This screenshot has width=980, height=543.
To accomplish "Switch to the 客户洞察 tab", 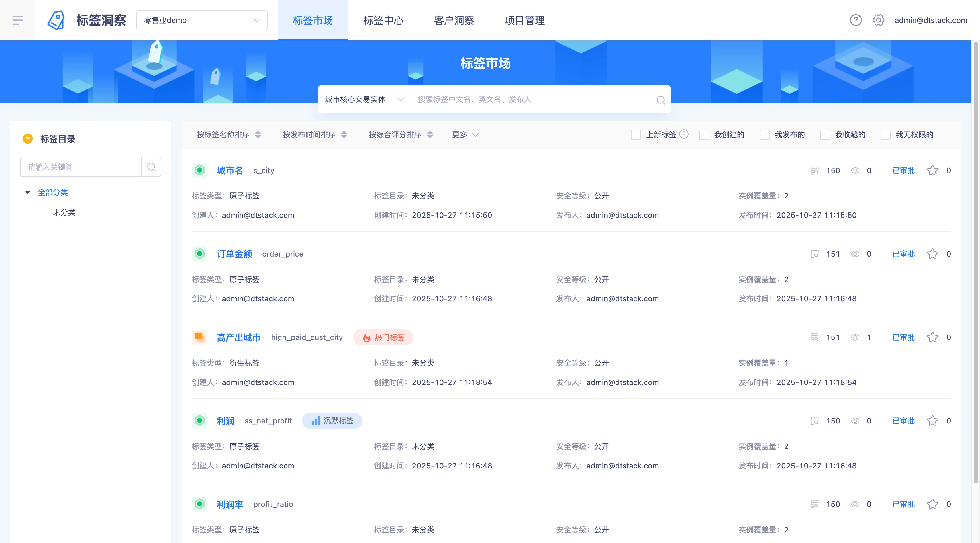I will [x=454, y=20].
